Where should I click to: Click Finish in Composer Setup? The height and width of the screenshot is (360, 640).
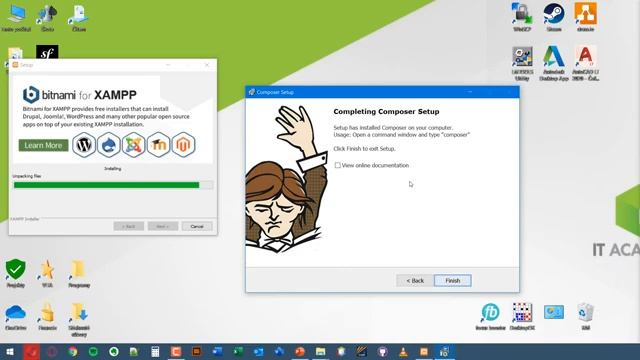(452, 280)
